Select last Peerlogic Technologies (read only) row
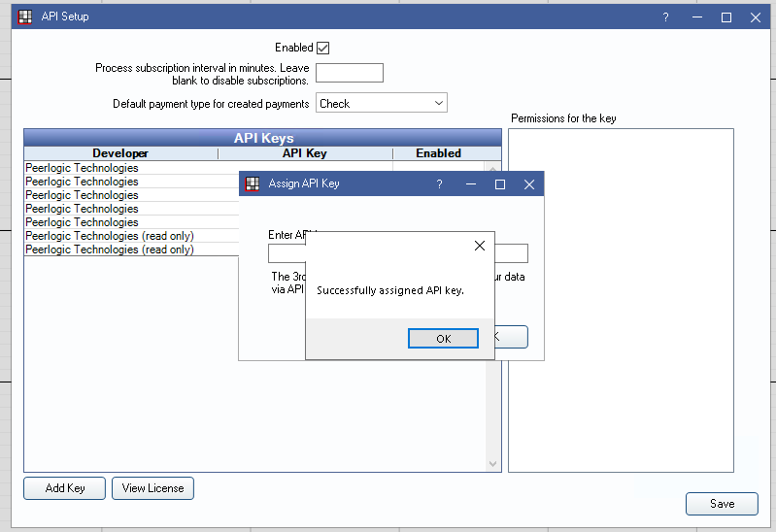Viewport: 776px width, 532px height. pos(131,249)
